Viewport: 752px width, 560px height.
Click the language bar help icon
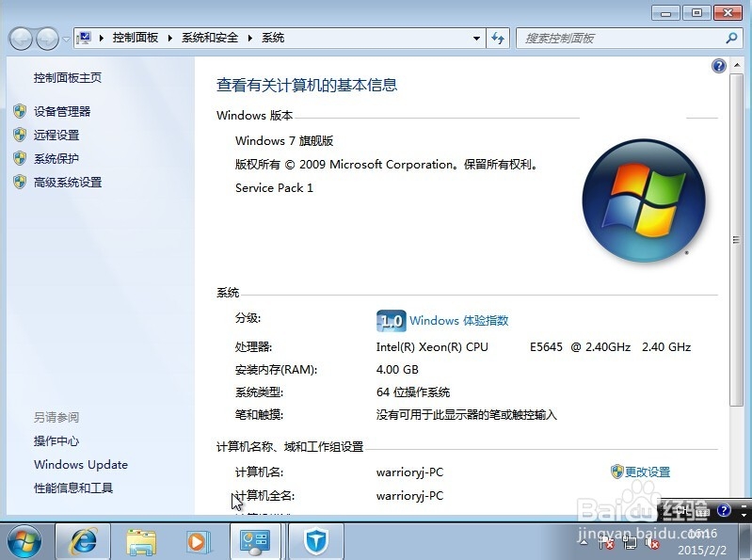click(724, 510)
